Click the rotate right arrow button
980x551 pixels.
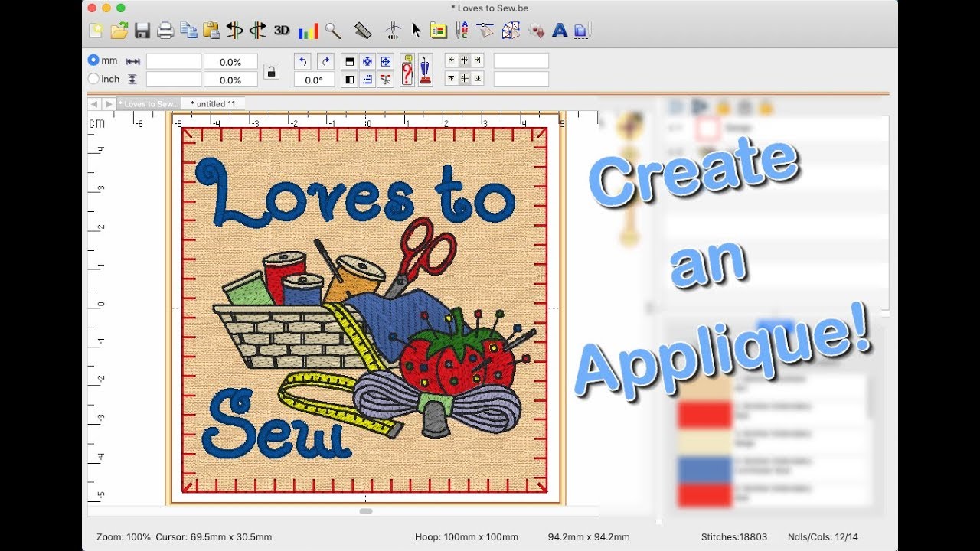point(326,61)
